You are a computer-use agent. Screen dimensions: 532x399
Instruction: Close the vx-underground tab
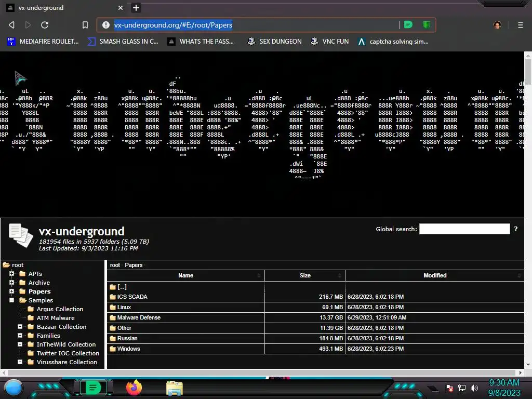[x=121, y=7]
